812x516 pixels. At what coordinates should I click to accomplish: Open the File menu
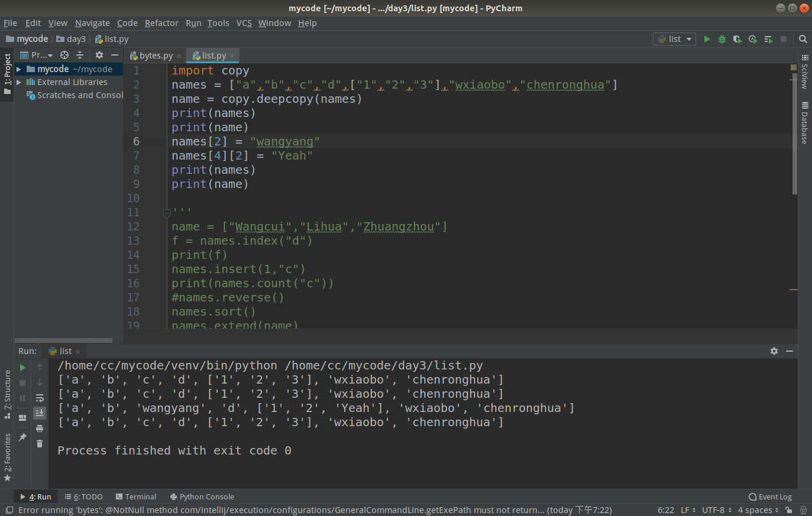10,23
